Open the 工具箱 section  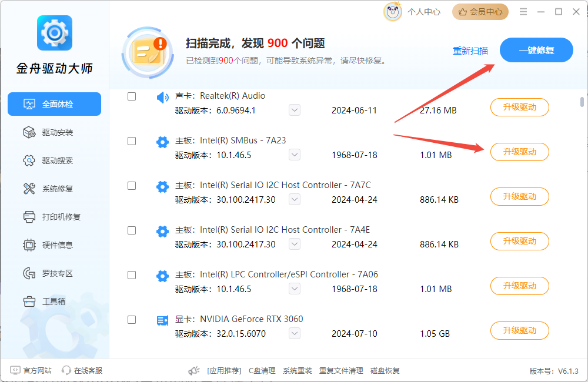click(x=54, y=301)
